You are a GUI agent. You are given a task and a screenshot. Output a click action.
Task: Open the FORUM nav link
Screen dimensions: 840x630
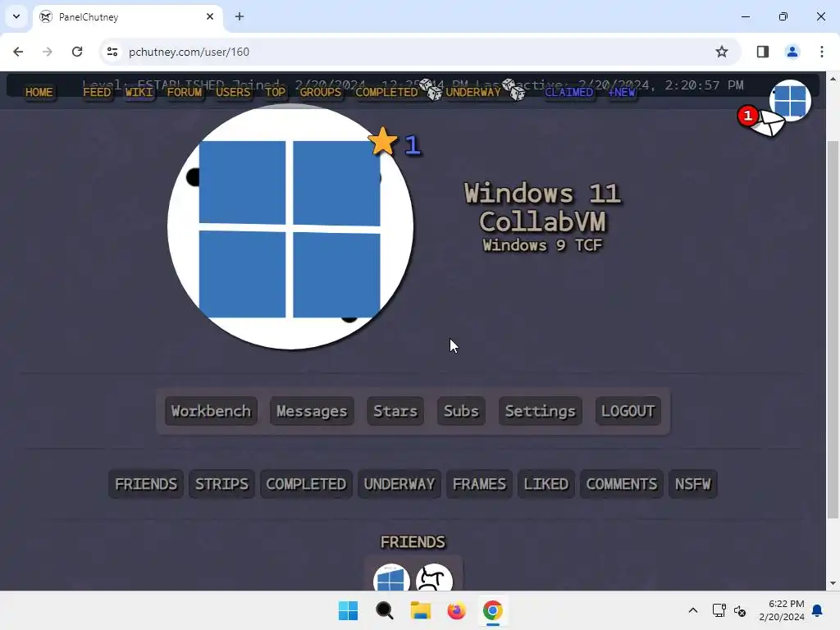click(185, 92)
